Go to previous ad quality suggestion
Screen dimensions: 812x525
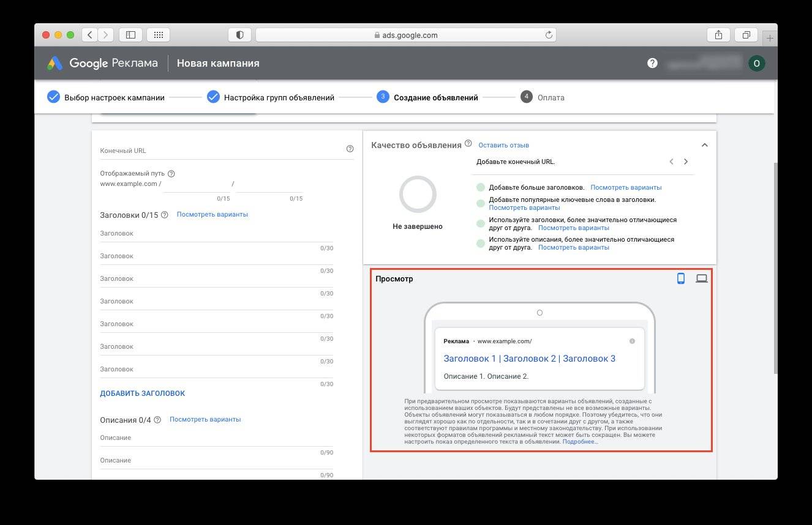coord(671,162)
